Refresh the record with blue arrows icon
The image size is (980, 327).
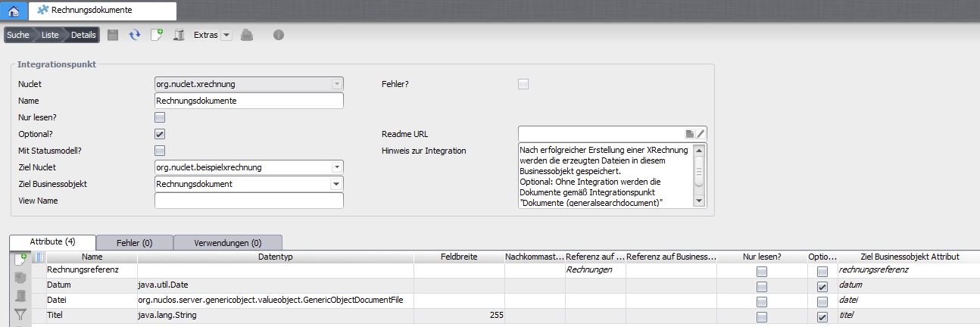(135, 35)
